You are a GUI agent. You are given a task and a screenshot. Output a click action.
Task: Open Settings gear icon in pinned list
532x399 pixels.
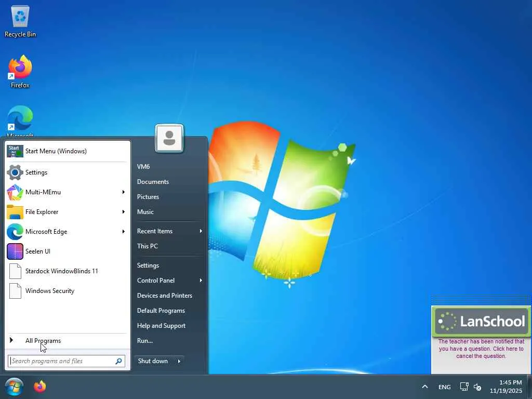[15, 172]
